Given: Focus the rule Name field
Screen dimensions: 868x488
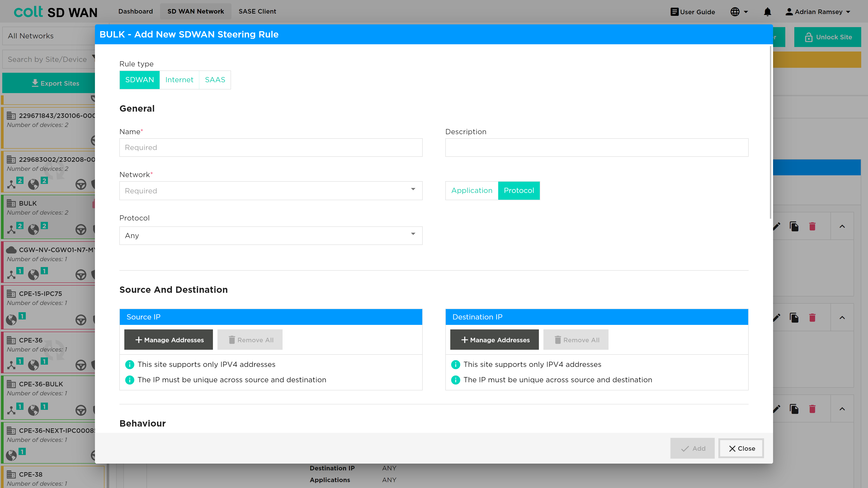Looking at the screenshot, I should coord(271,148).
